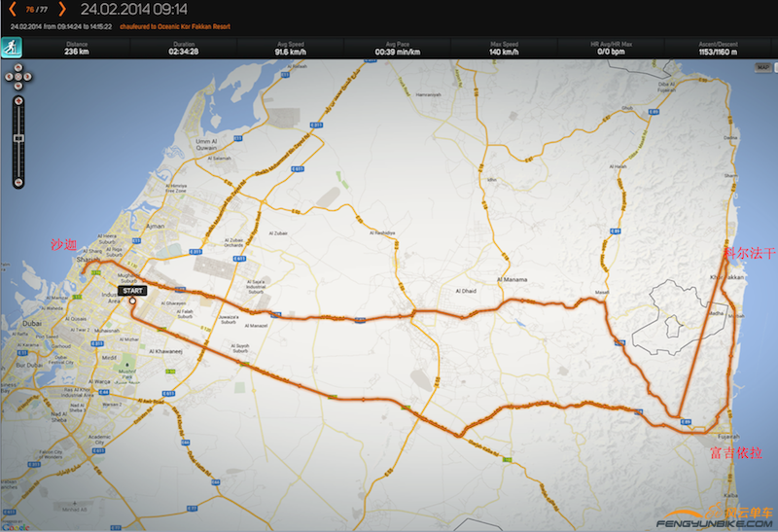
Task: Click the move counter '76 / 77'
Action: pos(37,10)
